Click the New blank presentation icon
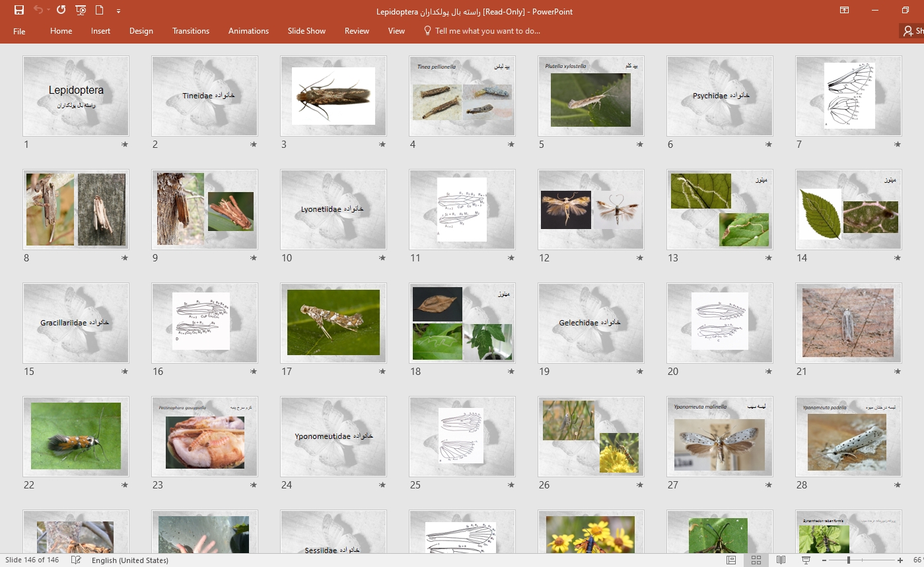This screenshot has width=924, height=567. 100,11
